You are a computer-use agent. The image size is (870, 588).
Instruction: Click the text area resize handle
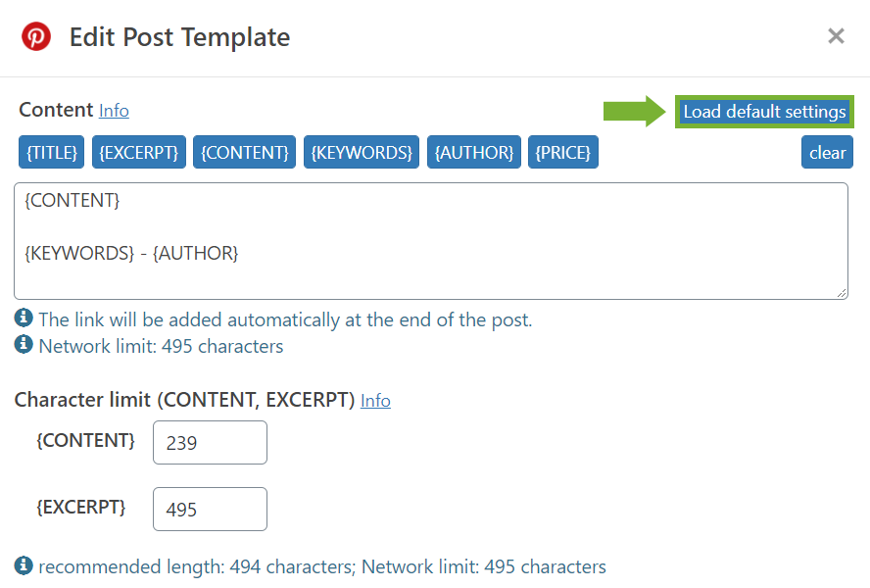pyautogui.click(x=842, y=293)
